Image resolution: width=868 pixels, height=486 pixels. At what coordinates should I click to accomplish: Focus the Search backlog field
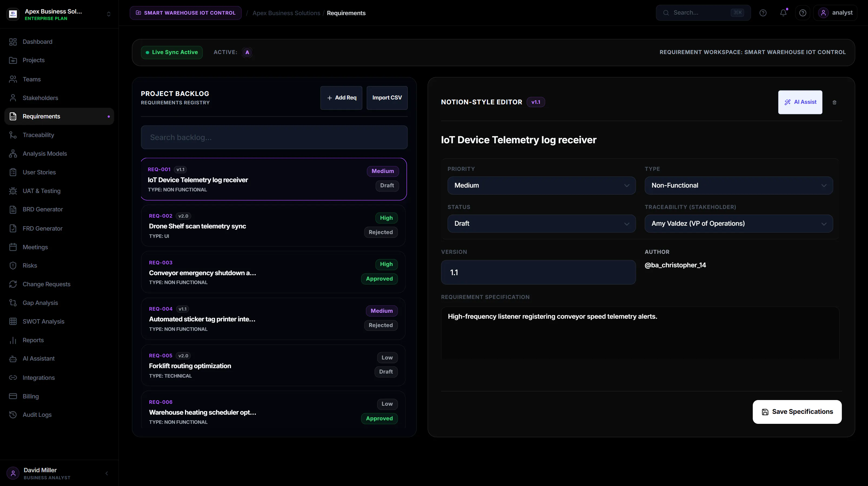(x=274, y=138)
